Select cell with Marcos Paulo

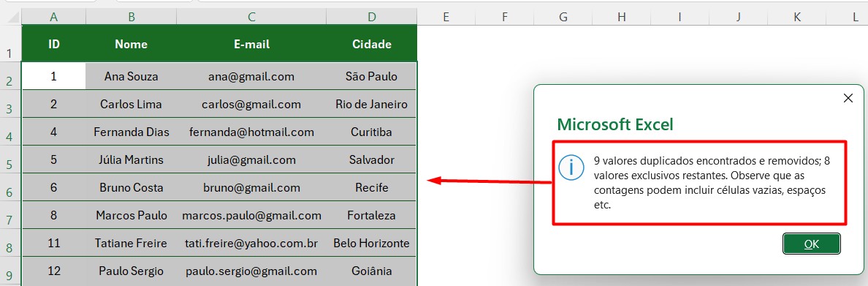point(132,215)
